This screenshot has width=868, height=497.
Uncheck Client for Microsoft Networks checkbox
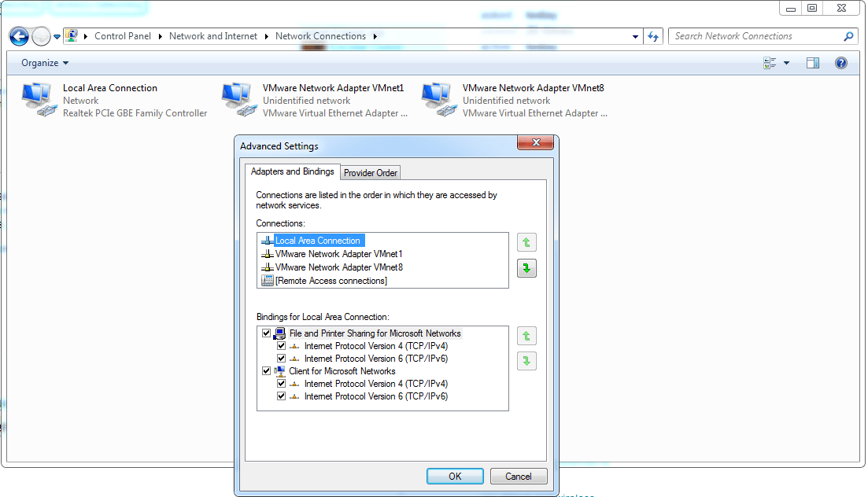266,371
